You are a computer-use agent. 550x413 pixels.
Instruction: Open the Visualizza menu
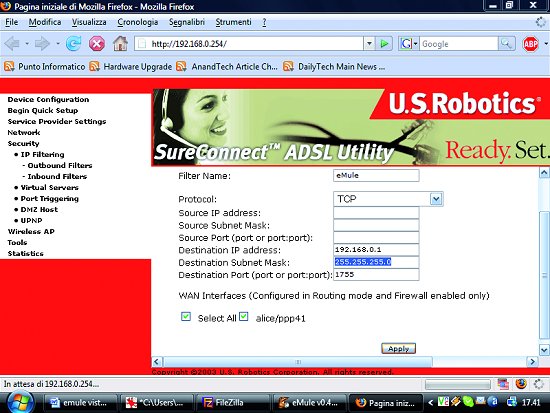click(89, 22)
